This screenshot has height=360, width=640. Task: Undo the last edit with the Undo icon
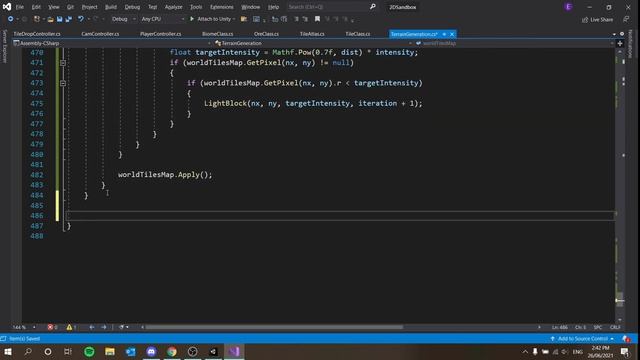tap(81, 19)
